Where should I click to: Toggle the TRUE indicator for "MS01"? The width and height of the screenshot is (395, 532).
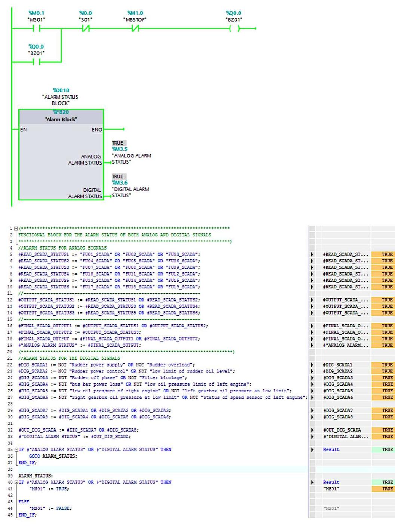click(x=388, y=489)
